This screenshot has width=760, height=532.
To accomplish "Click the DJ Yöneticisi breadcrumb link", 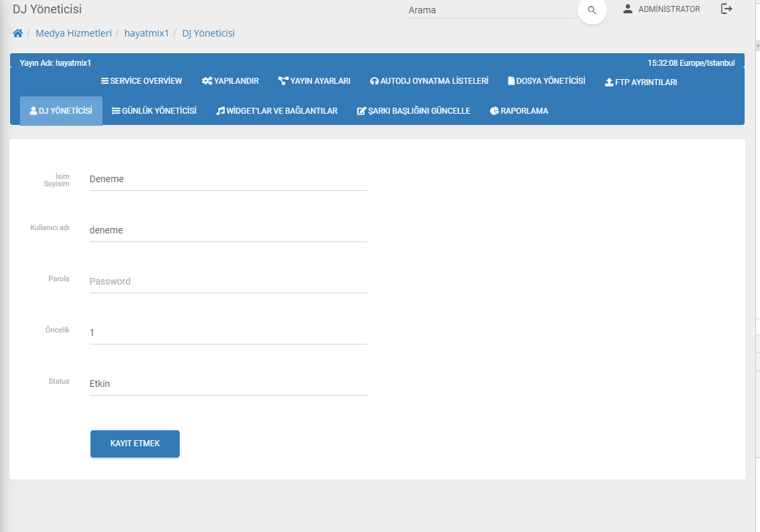I will coord(208,33).
